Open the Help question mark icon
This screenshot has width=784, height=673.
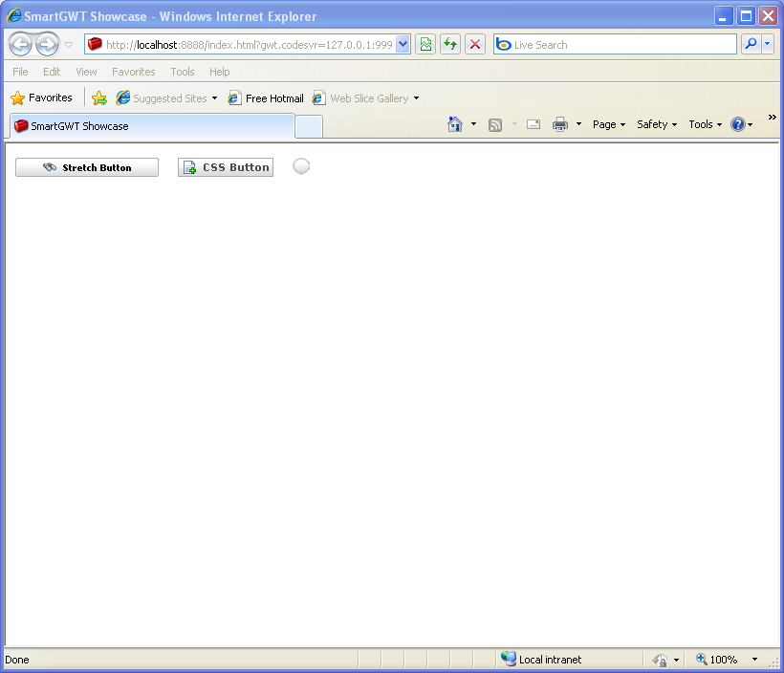(742, 124)
